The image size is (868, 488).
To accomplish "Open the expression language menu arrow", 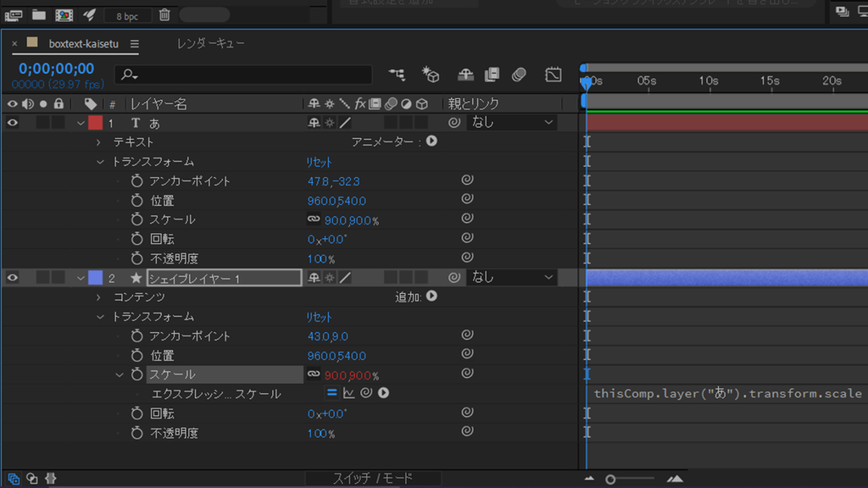I will (384, 393).
